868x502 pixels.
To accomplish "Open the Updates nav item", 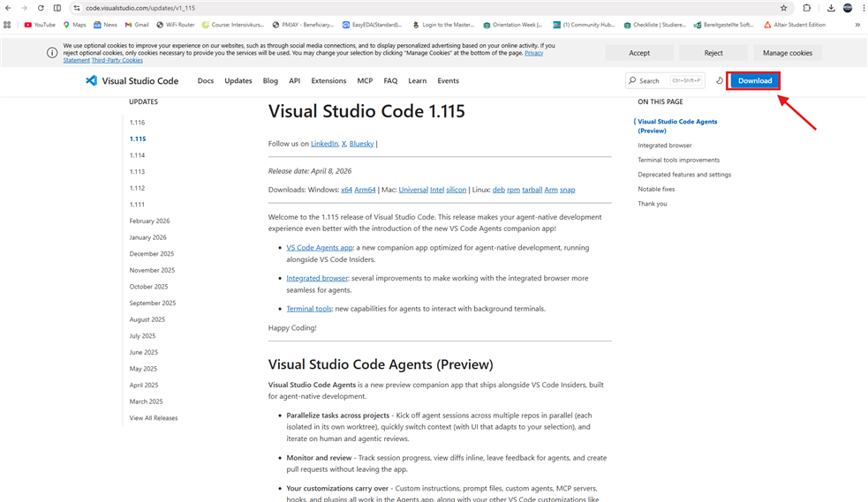I will point(238,80).
